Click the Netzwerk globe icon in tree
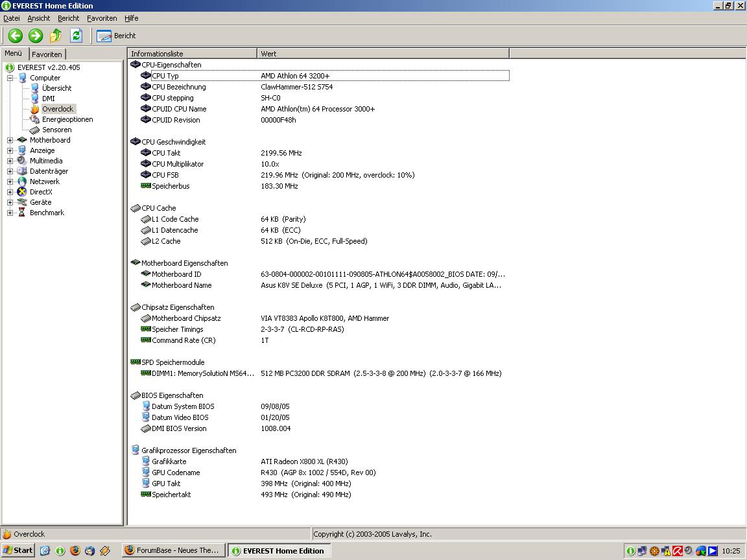The image size is (747, 560). 22,181
